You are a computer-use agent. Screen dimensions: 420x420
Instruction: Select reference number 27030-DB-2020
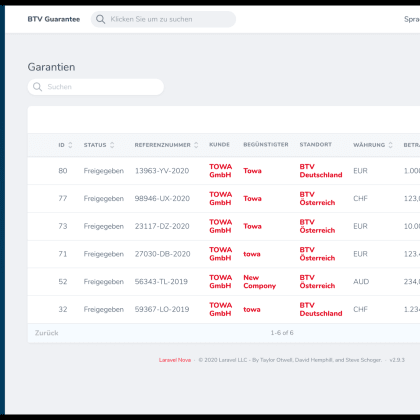point(163,254)
